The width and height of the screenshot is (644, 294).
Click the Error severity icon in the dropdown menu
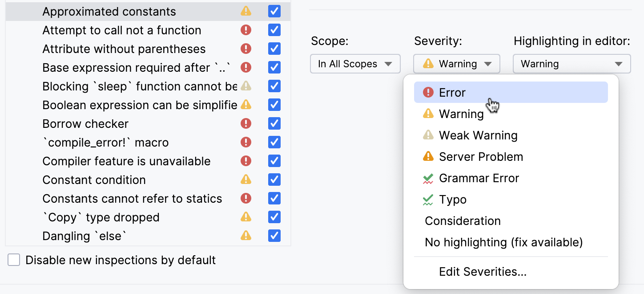pyautogui.click(x=428, y=92)
